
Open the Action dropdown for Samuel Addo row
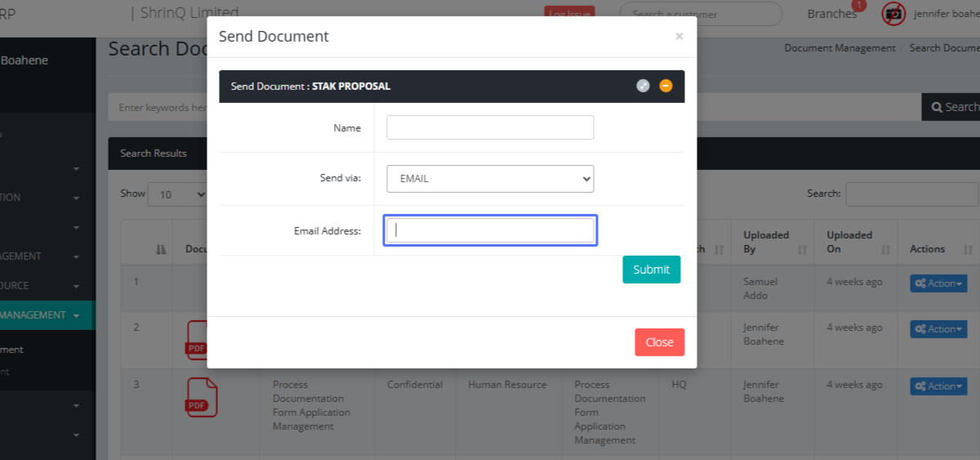click(x=938, y=284)
